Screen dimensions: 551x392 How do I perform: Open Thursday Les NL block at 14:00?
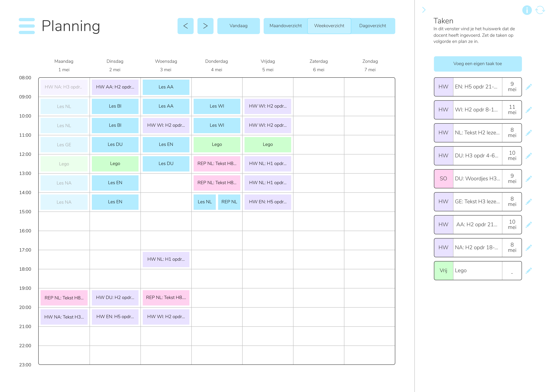(x=205, y=202)
